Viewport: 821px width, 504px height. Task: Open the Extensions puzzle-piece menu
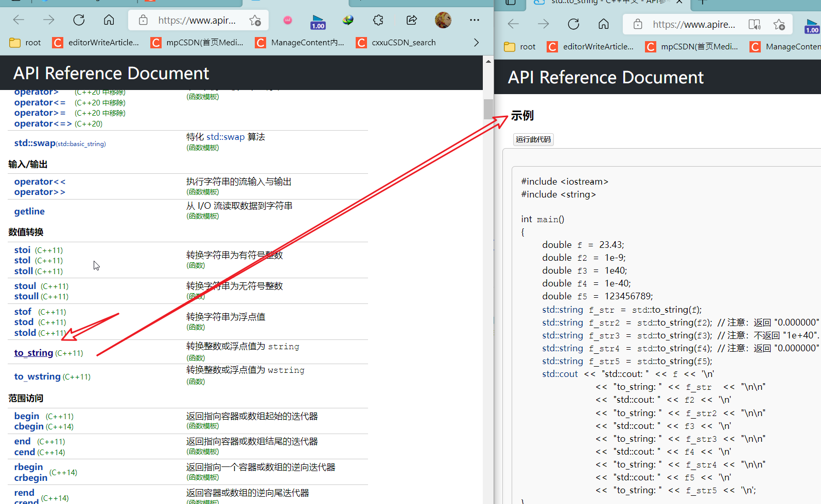pos(378,20)
